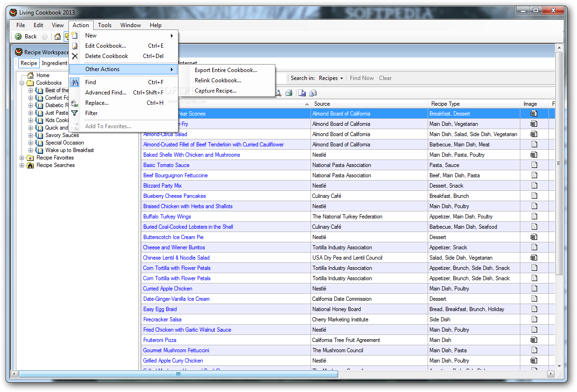Click the pencil Edit Cookbook icon
The width and height of the screenshot is (577, 392).
pos(74,46)
